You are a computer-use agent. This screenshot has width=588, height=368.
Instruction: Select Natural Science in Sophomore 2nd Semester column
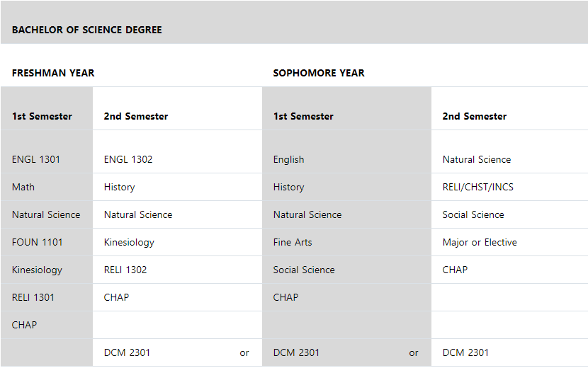point(477,159)
